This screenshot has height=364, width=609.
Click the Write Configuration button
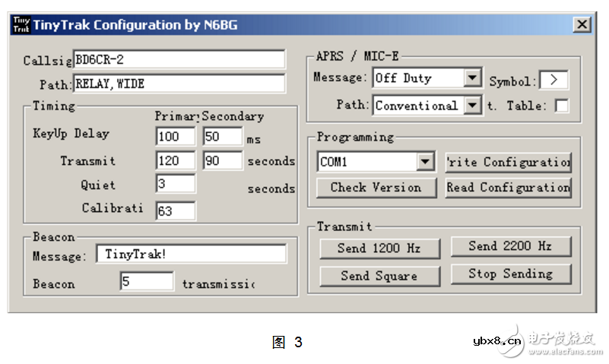[x=508, y=162]
